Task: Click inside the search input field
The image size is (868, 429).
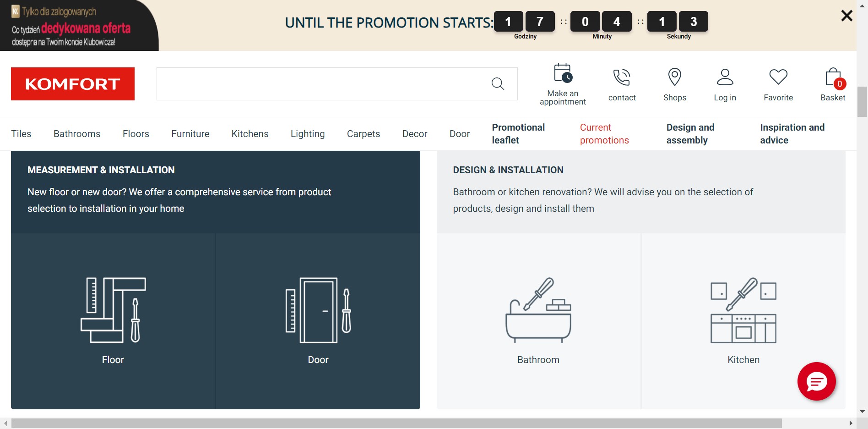Action: 320,84
